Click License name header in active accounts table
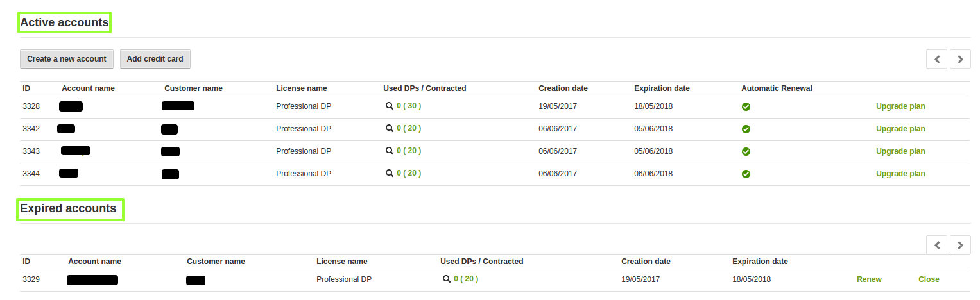Screen dimensions: 980x300 click(302, 88)
